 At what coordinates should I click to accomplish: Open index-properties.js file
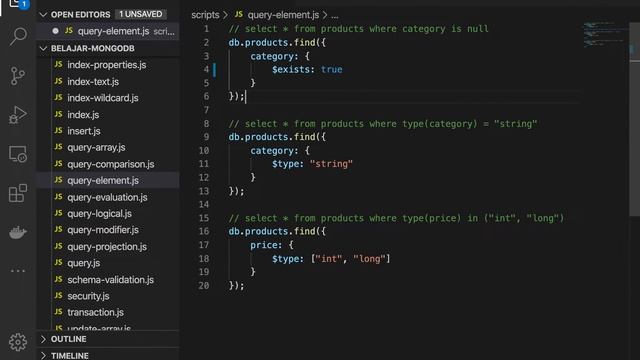[x=108, y=64]
